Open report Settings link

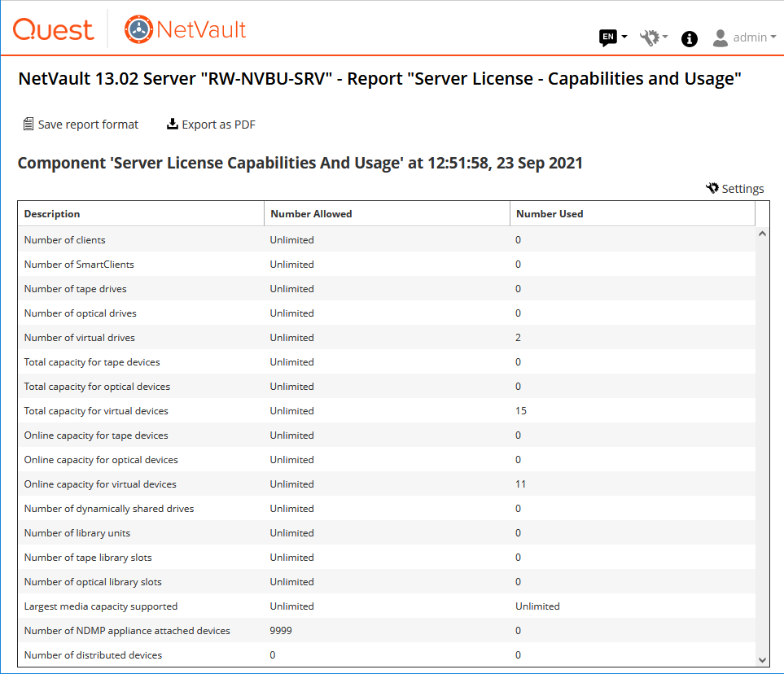(735, 189)
